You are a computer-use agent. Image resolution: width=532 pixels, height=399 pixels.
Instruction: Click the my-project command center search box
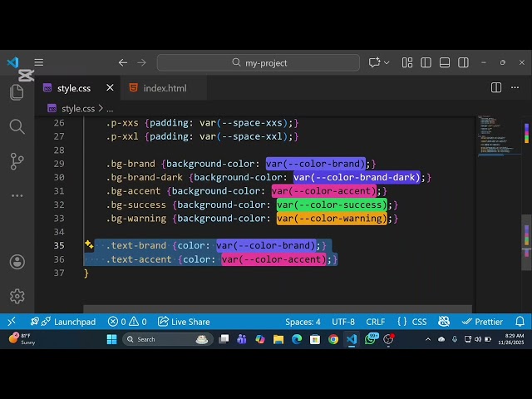(259, 63)
